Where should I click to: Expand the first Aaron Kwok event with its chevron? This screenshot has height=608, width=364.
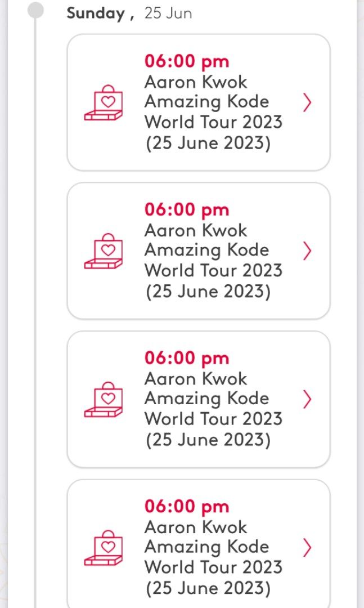click(x=307, y=103)
